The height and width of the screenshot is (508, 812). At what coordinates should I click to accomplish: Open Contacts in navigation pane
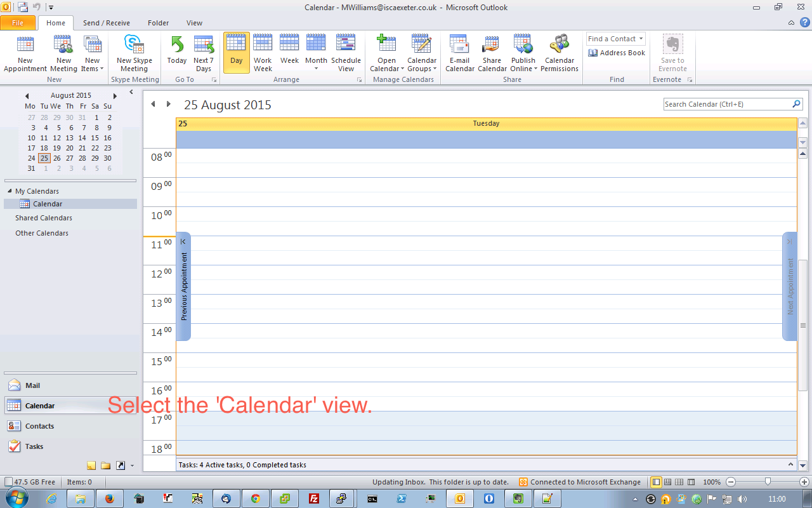click(x=70, y=426)
